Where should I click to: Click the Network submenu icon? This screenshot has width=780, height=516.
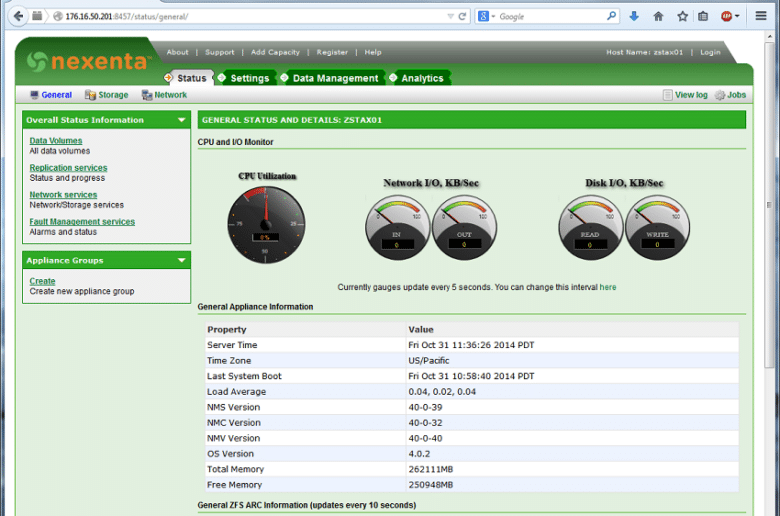coord(147,95)
